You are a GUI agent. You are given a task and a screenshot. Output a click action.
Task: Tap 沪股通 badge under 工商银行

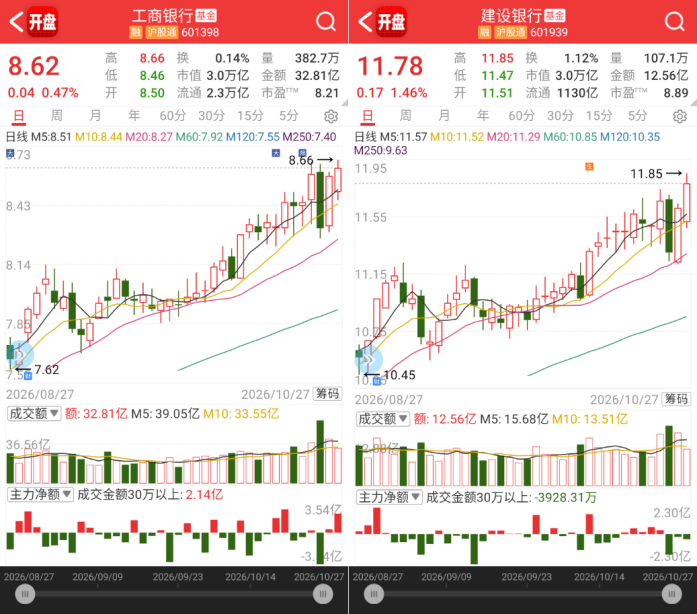tap(162, 32)
